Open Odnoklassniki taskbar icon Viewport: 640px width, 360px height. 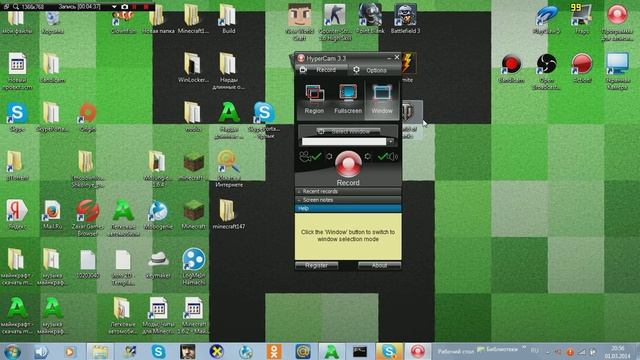click(x=274, y=351)
